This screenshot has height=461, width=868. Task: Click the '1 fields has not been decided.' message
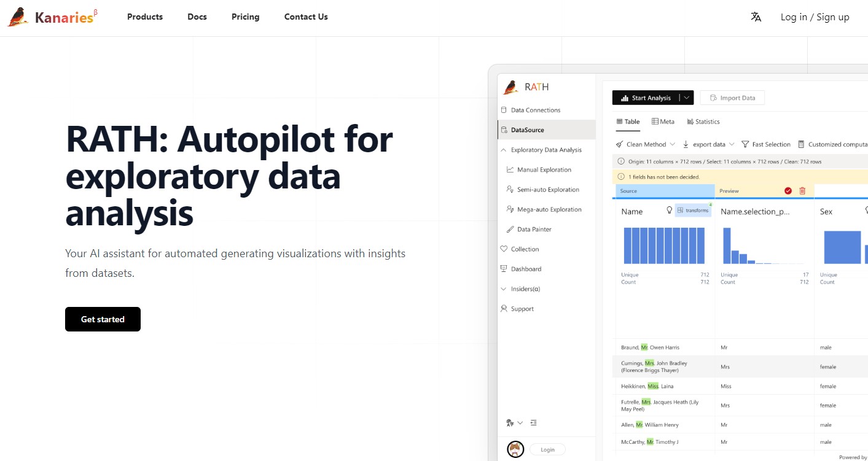point(663,177)
